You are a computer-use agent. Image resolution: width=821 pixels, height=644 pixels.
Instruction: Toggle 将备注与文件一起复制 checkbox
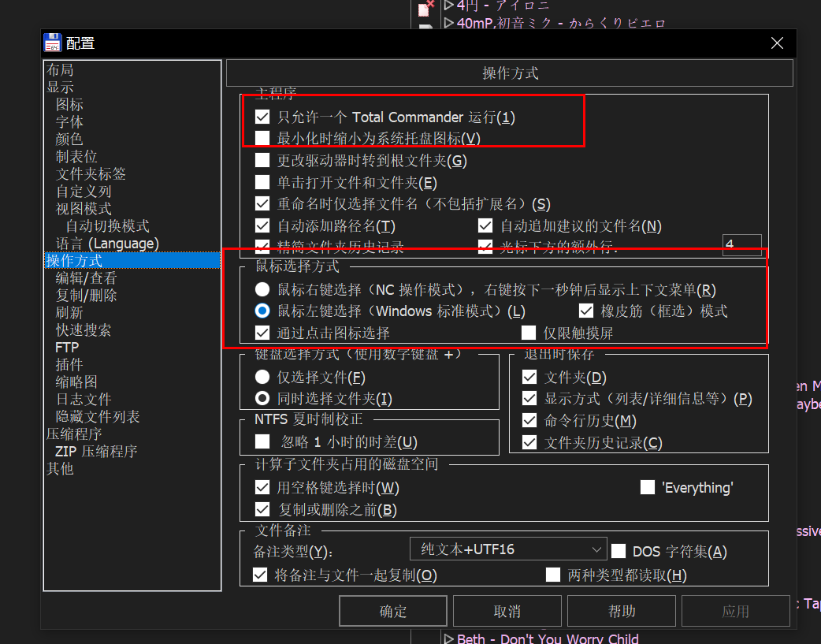[260, 575]
